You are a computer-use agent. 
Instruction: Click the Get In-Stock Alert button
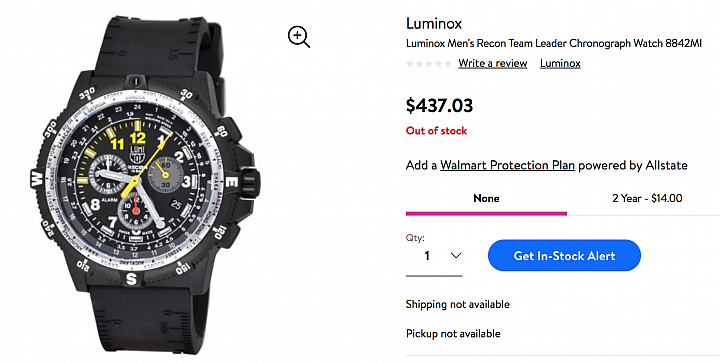(x=564, y=255)
